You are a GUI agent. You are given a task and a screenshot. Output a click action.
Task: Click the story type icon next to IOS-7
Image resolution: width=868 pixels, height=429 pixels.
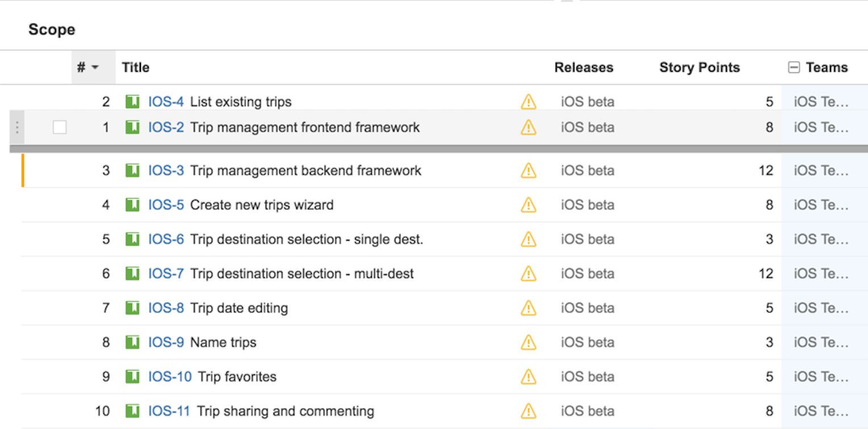pos(132,274)
